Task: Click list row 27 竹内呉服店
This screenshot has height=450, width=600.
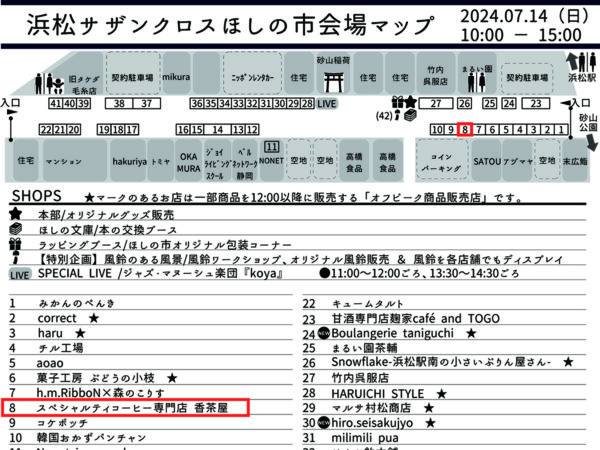Action: click(444, 378)
